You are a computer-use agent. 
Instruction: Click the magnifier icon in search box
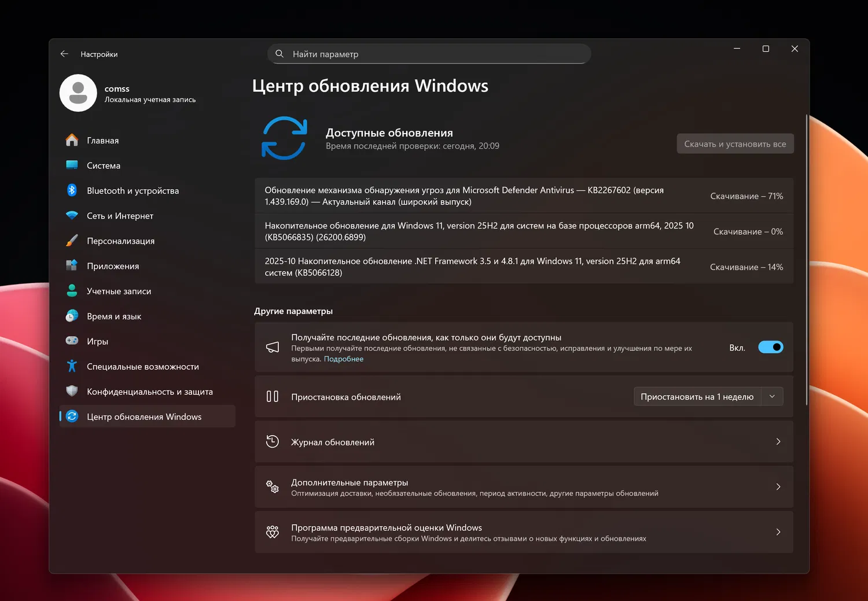(279, 54)
